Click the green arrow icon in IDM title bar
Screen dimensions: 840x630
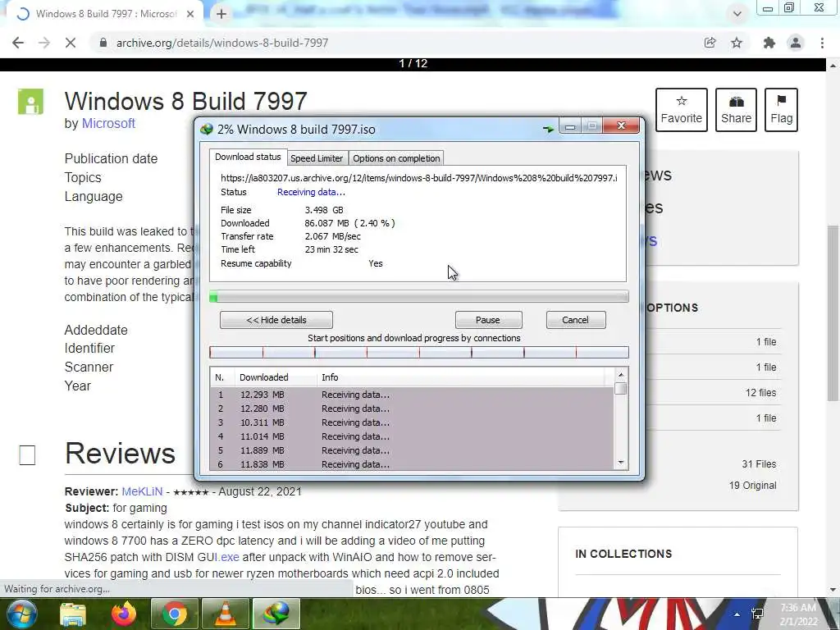(x=548, y=129)
